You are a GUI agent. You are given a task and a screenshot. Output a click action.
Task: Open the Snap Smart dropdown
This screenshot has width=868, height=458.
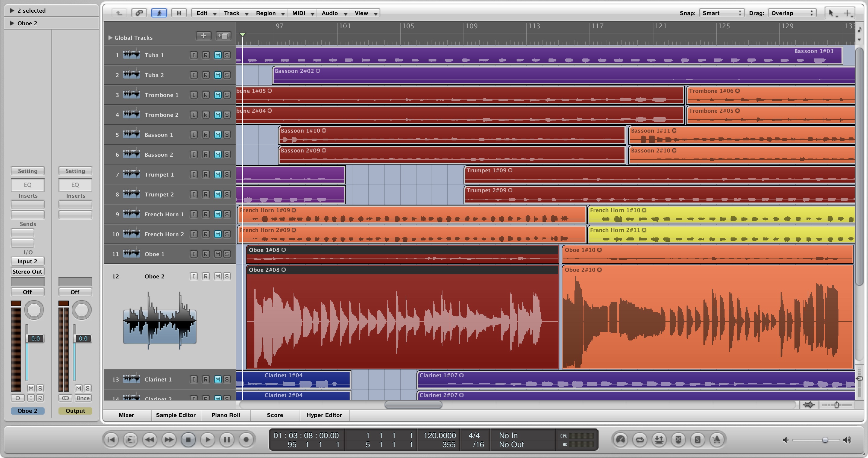(722, 13)
